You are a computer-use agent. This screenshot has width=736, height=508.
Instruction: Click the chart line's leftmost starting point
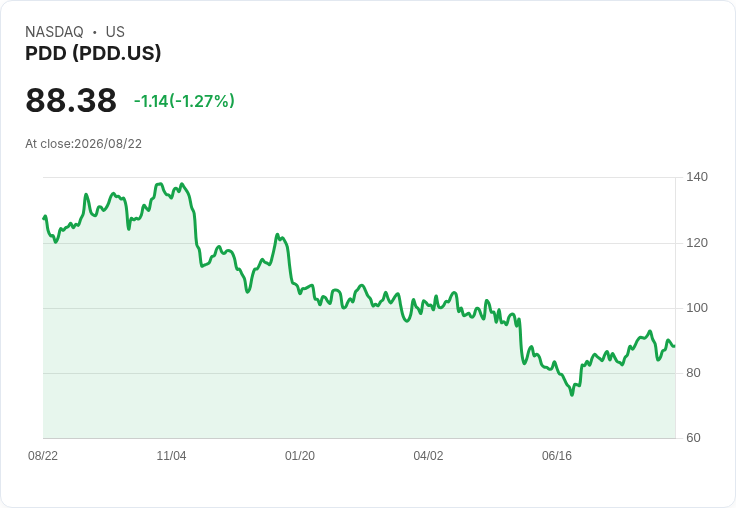(44, 218)
